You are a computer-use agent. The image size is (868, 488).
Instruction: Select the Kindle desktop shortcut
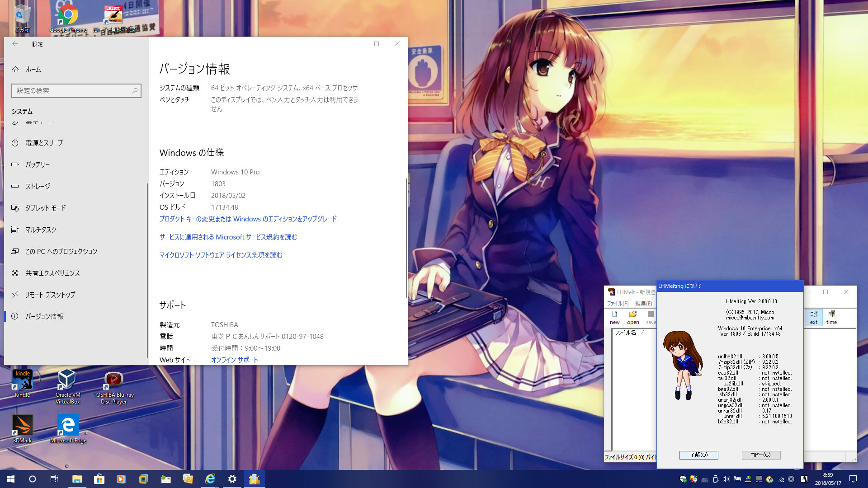[x=22, y=383]
